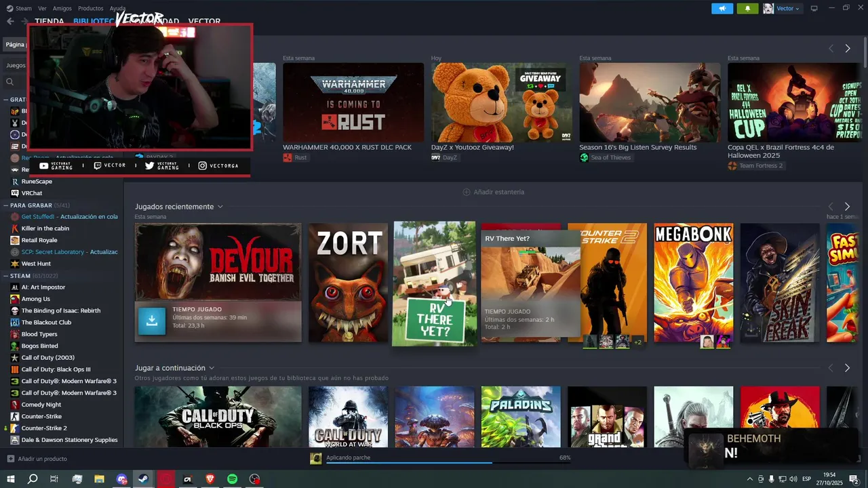The width and height of the screenshot is (868, 488).
Task: Click the Rust game tag icon
Action: click(288, 157)
